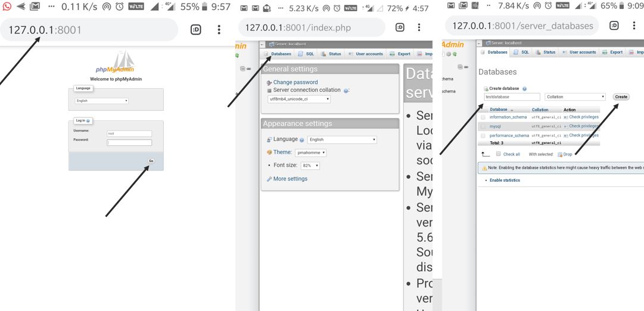644x311 pixels.
Task: Open SQL tab on the index.php page
Action: click(x=306, y=54)
